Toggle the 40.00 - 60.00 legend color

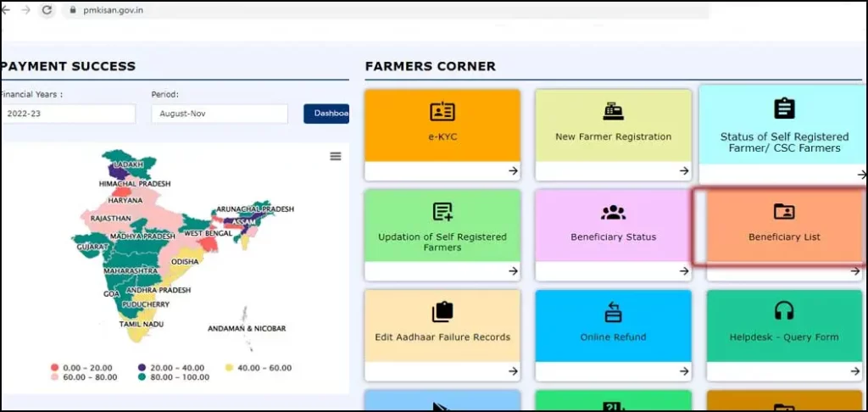(229, 368)
